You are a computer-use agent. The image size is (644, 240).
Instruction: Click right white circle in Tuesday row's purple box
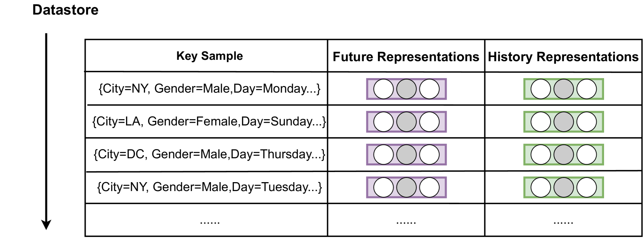(429, 188)
